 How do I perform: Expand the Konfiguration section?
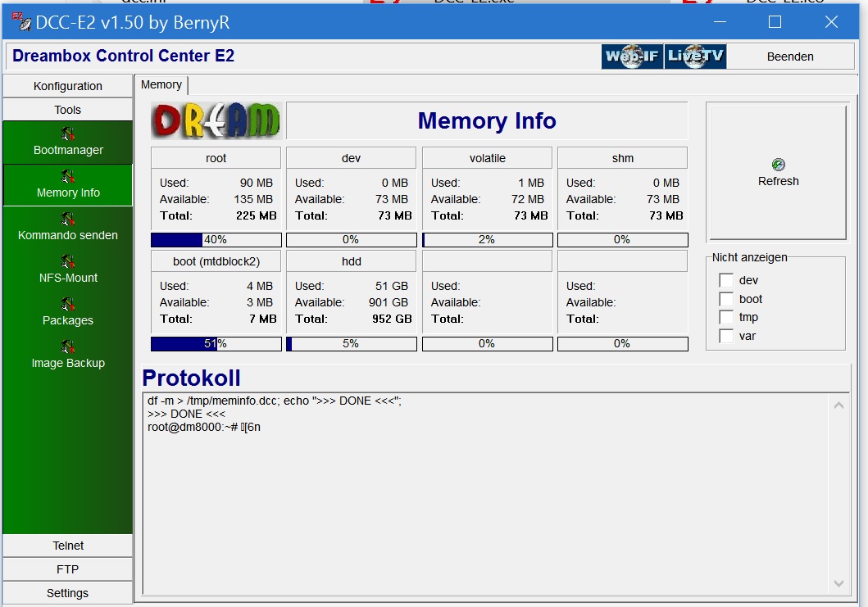click(x=68, y=86)
